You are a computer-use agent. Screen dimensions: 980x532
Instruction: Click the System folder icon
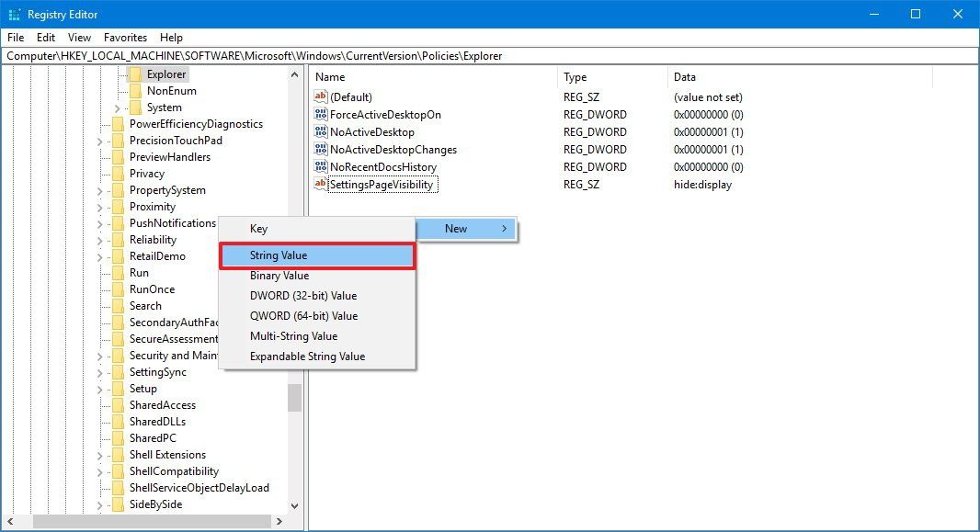[x=135, y=108]
